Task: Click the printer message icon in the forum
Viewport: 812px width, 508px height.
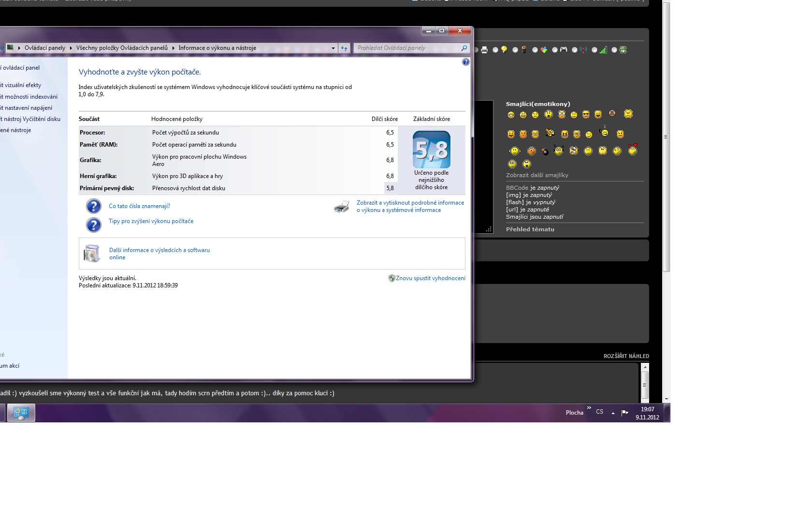Action: [x=484, y=50]
